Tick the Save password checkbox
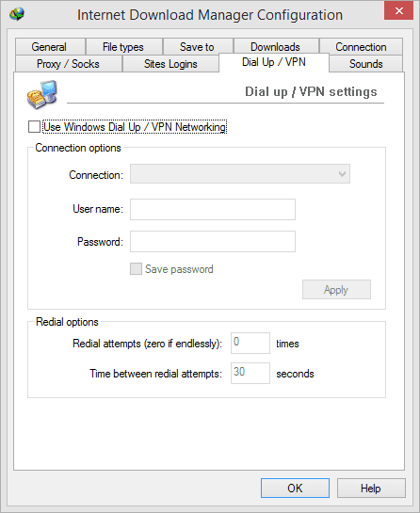This screenshot has height=513, width=420. pos(136,269)
